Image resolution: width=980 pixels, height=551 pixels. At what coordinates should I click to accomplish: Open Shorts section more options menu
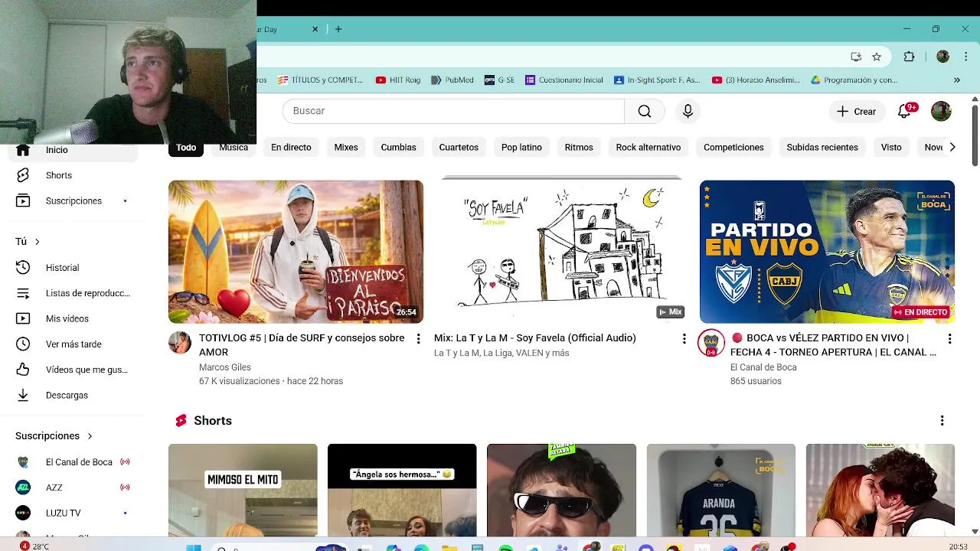pos(942,420)
